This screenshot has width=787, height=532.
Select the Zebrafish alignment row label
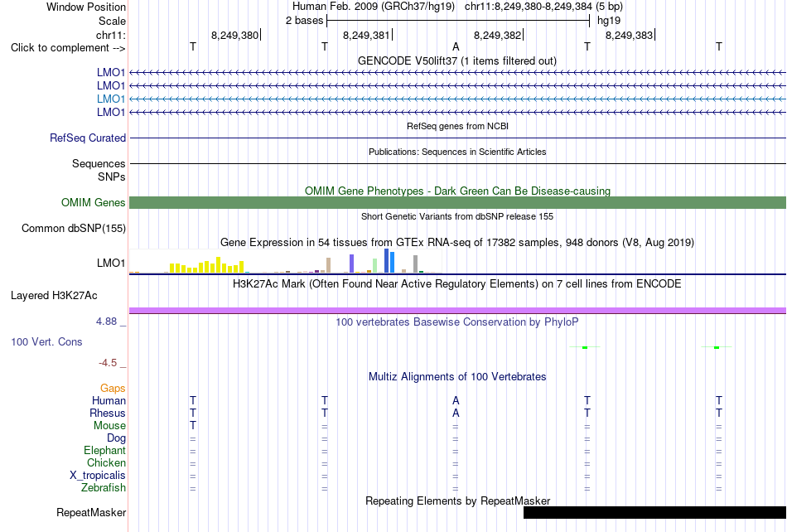104,487
